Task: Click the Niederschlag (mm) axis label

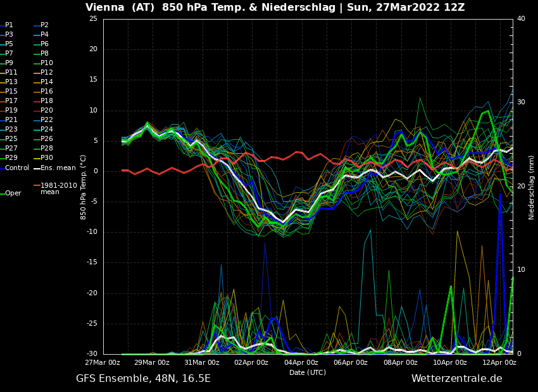Action: (532, 187)
